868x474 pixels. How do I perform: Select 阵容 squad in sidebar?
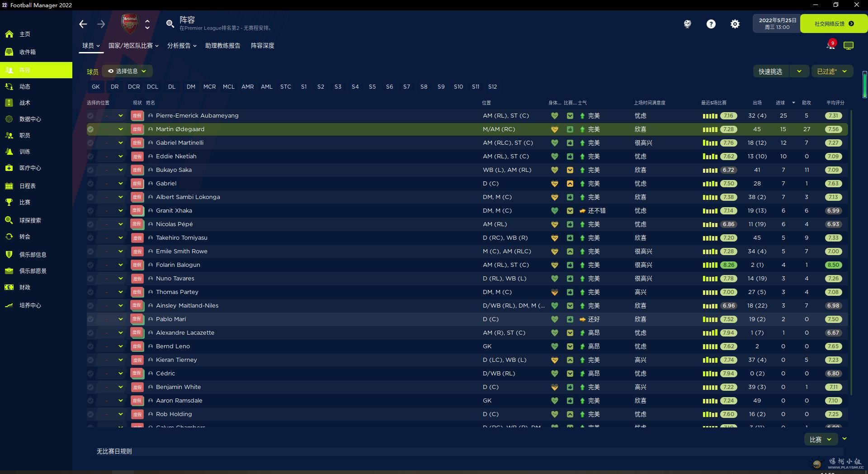click(36, 70)
